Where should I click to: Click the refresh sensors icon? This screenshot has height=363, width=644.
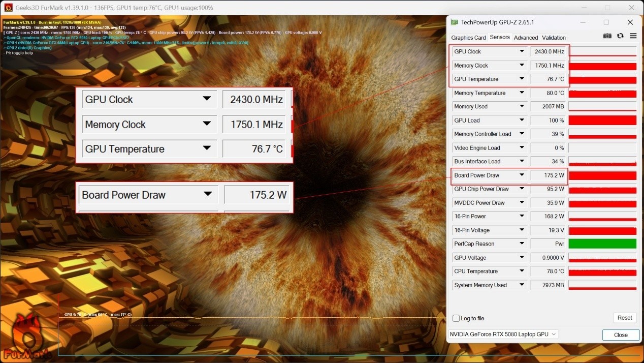pyautogui.click(x=620, y=36)
